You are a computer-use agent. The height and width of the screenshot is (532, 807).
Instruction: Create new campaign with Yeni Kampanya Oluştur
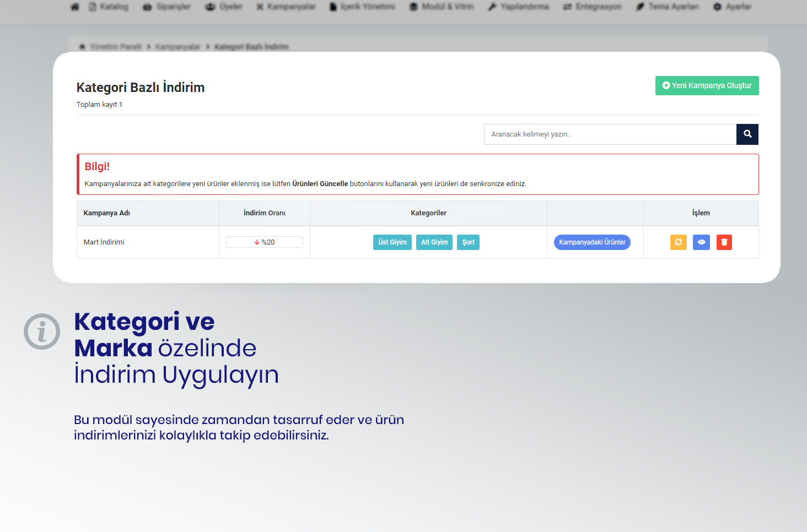pyautogui.click(x=707, y=86)
